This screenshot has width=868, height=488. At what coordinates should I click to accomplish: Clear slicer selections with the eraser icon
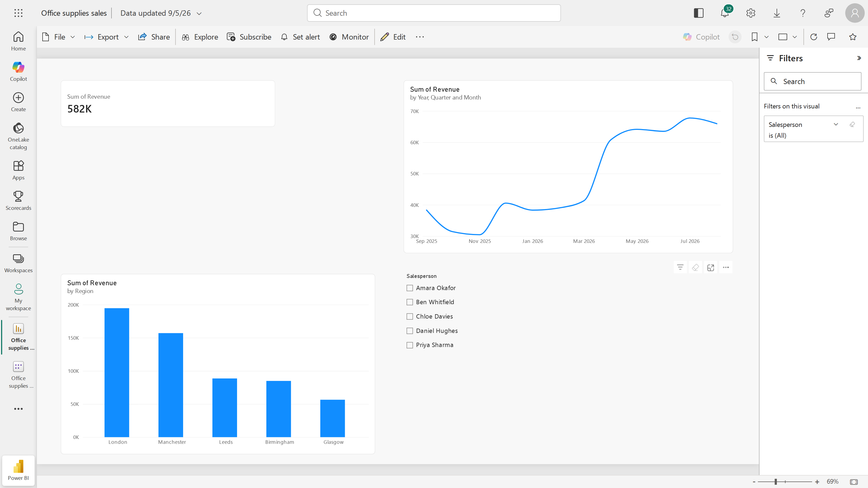695,267
